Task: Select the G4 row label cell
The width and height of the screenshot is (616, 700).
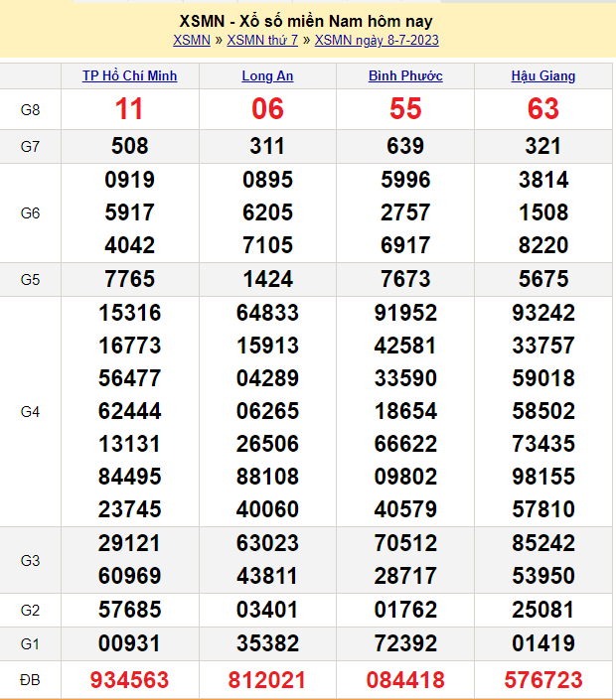Action: click(31, 411)
